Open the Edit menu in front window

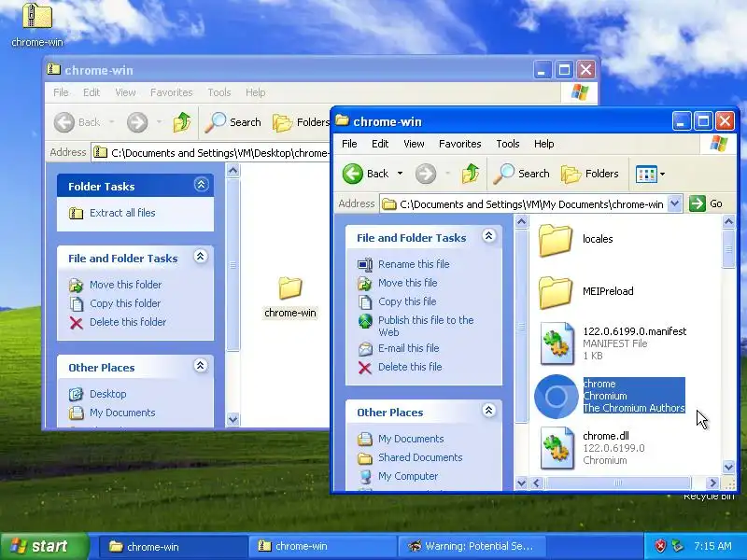click(x=380, y=144)
